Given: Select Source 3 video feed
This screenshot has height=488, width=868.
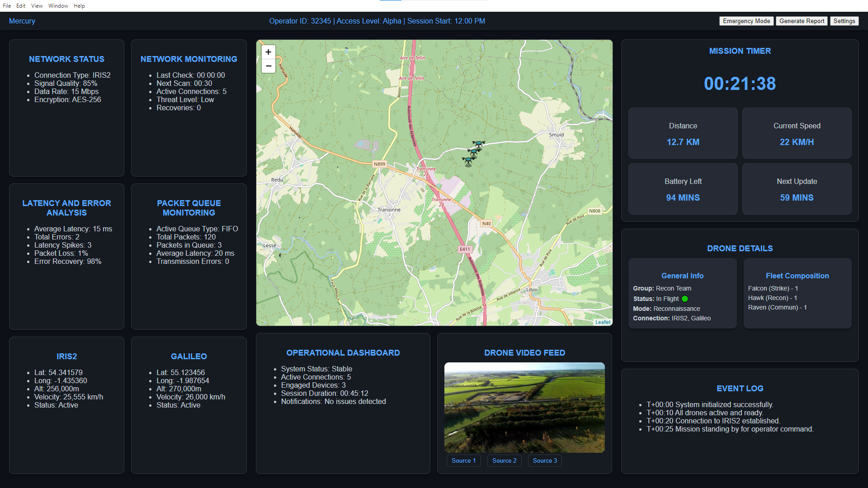Looking at the screenshot, I should tap(545, 460).
